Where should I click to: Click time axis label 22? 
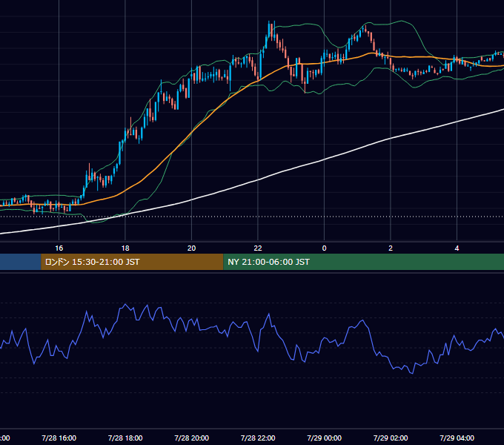coord(258,248)
